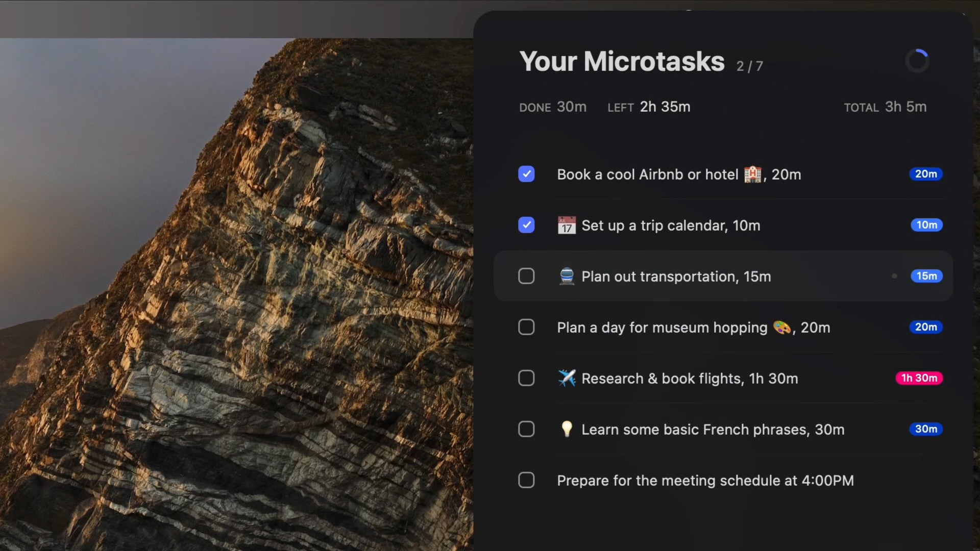Screen dimensions: 980x551
Task: Uncheck the Book a cool Airbnb task
Action: point(526,174)
